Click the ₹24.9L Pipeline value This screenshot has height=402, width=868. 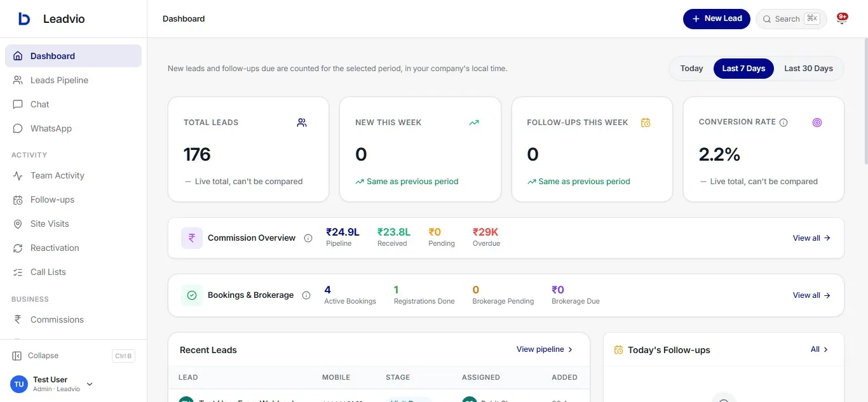click(x=342, y=232)
